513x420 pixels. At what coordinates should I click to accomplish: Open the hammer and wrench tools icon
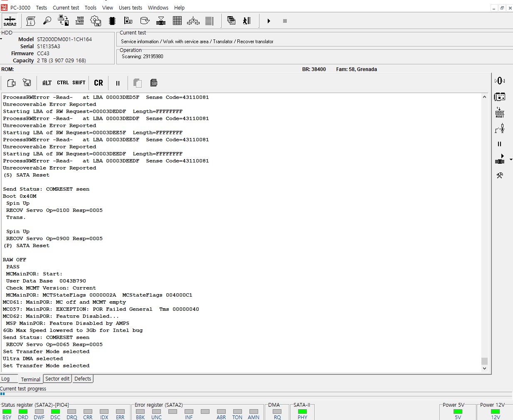[500, 175]
